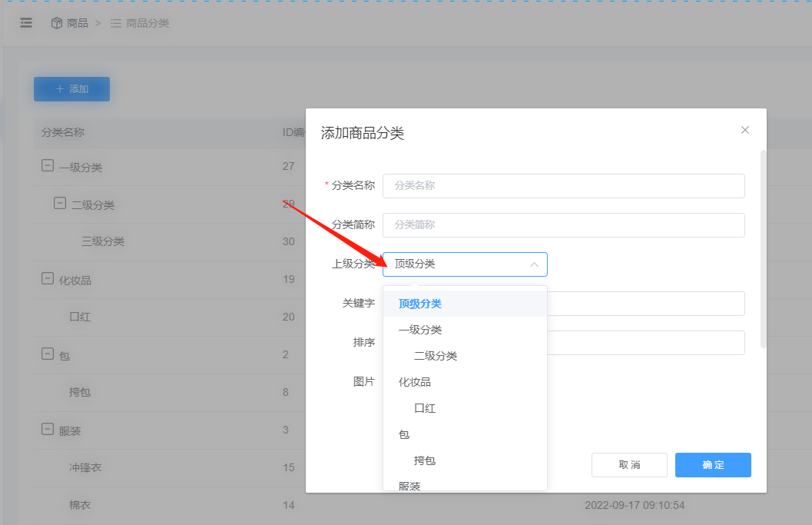This screenshot has width=812, height=525.
Task: Click the 排序 input field
Action: (646, 343)
